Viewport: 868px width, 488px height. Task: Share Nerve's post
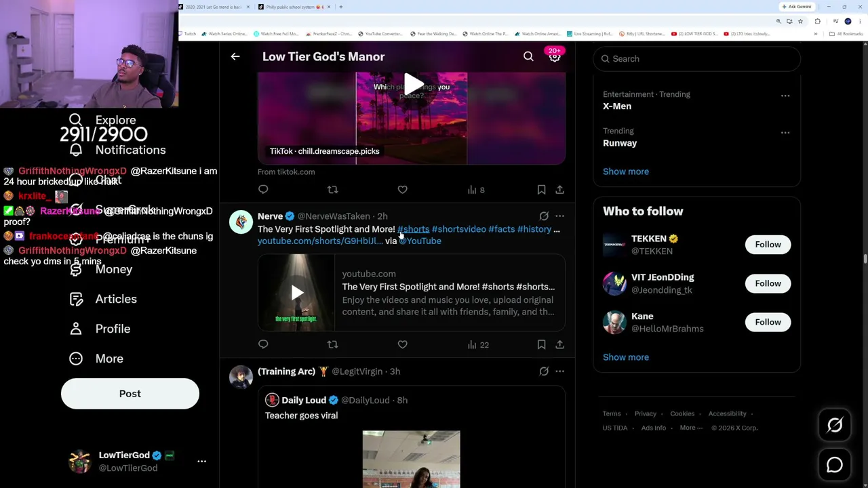[559, 344]
